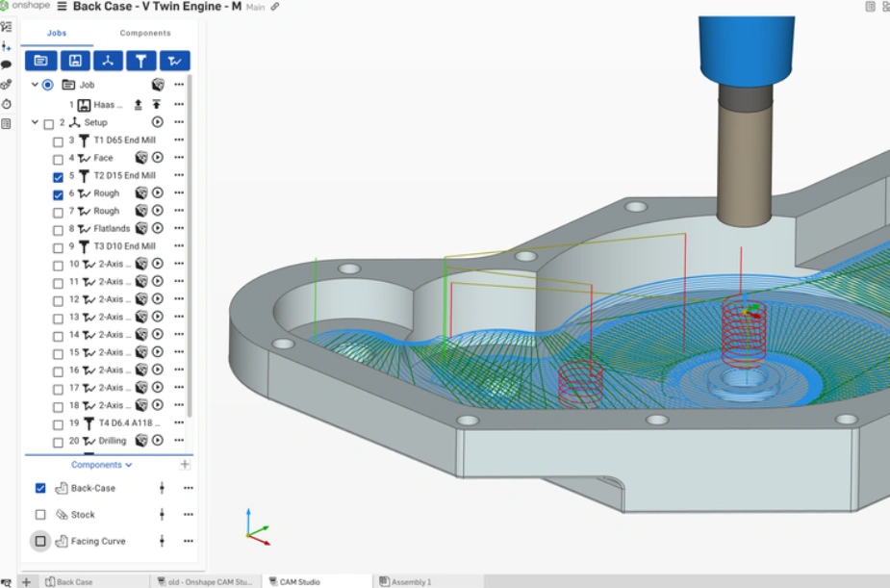
Task: Click the share link icon beside document title
Action: click(x=276, y=7)
